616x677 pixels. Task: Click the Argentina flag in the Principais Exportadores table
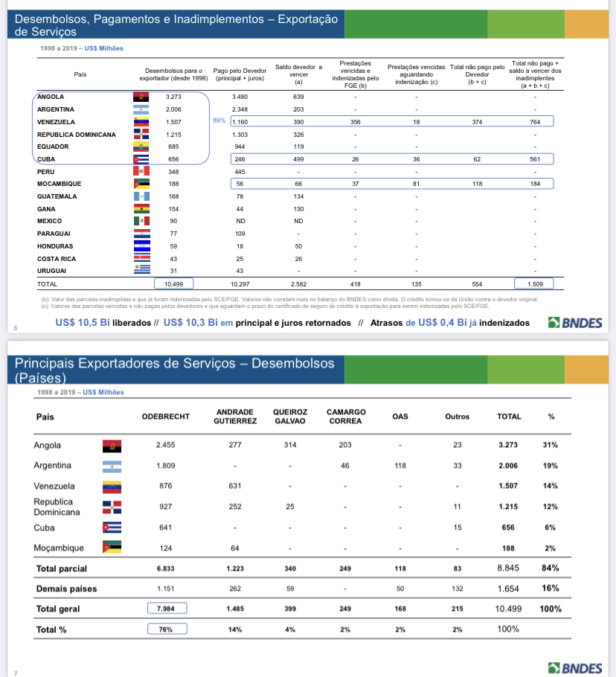point(112,466)
